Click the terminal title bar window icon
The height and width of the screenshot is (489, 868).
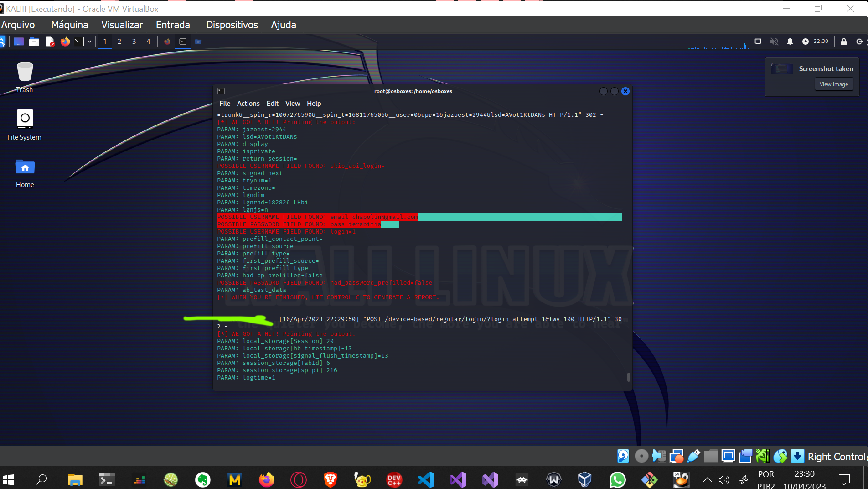tap(221, 91)
